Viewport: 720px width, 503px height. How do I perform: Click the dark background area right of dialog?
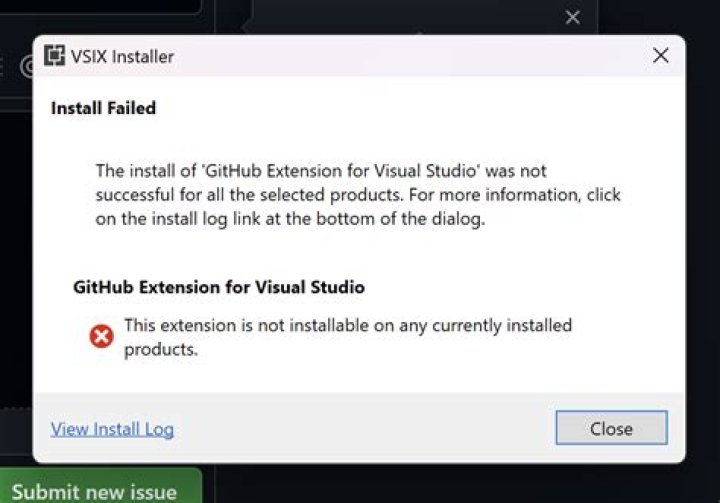click(703, 250)
